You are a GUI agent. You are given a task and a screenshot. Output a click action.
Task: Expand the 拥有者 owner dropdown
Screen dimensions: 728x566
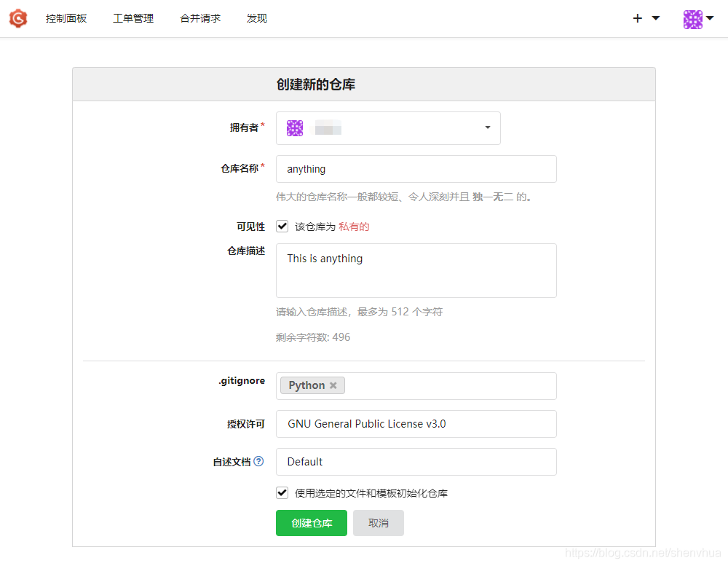tap(388, 127)
